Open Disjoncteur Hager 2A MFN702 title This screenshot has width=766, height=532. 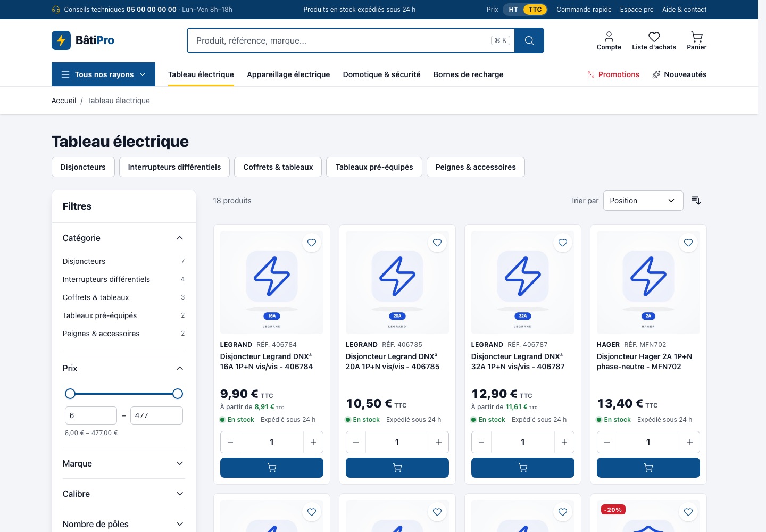(x=645, y=362)
